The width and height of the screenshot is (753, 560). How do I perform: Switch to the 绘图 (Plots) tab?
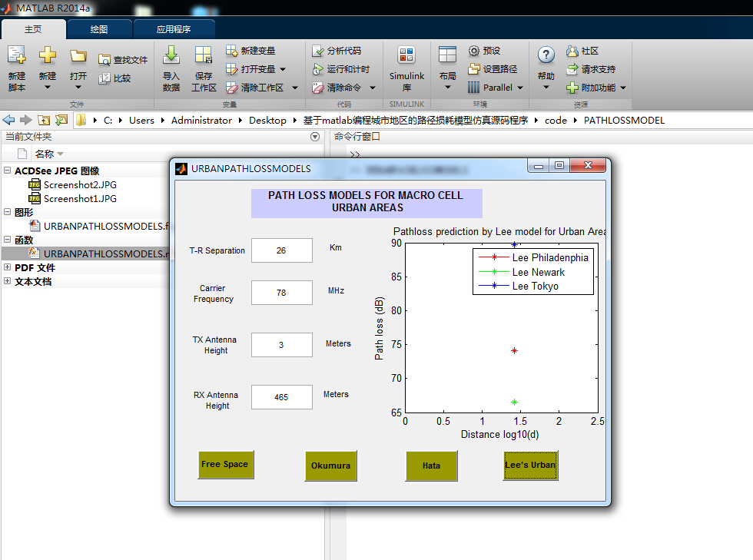99,29
